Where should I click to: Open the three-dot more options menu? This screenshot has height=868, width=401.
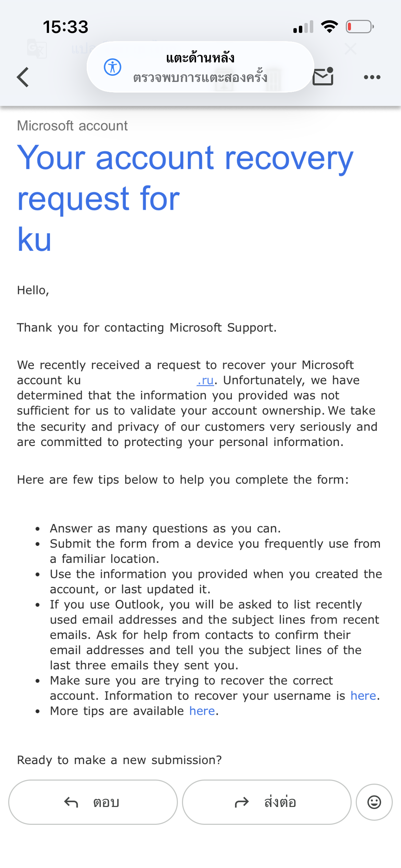tap(372, 77)
